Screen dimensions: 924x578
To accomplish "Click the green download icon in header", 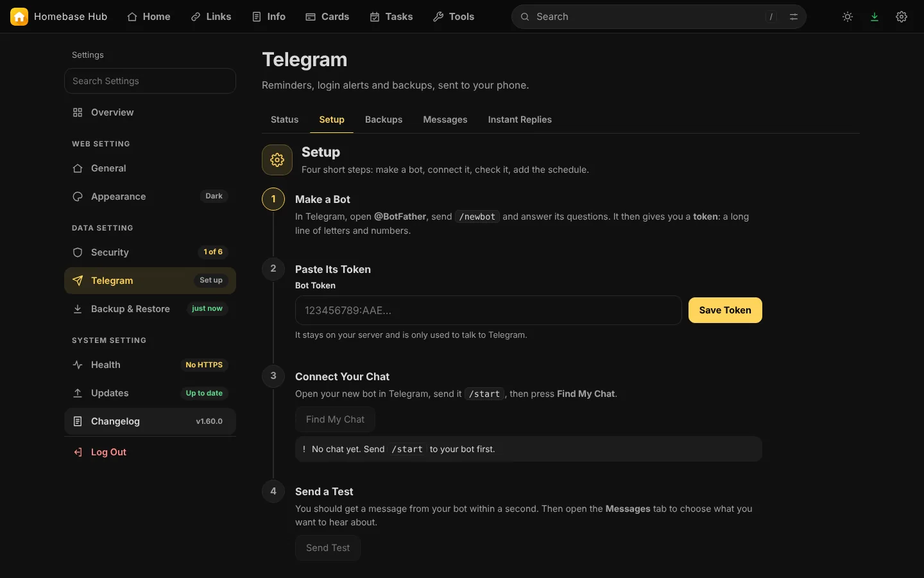I will [875, 17].
